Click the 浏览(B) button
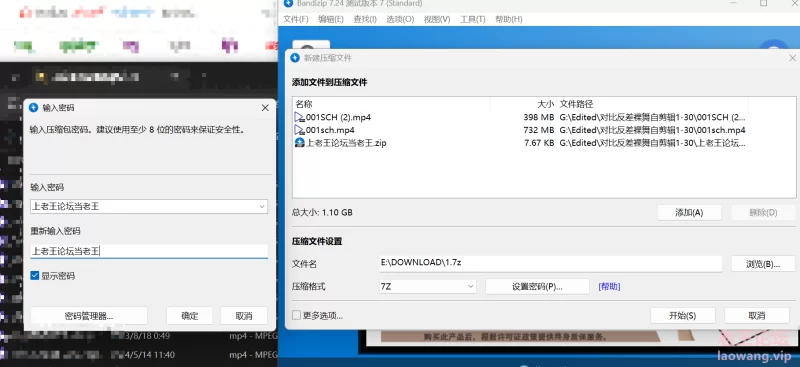Viewport: 800px width, 367px height. [763, 264]
